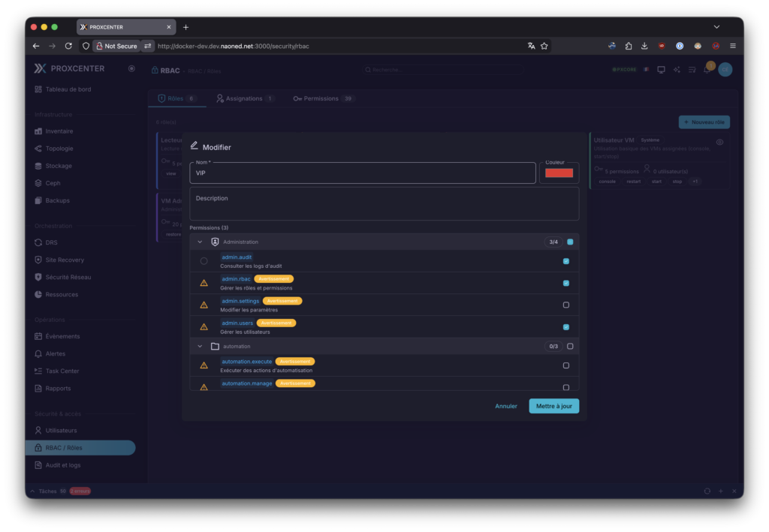Switch to the Permissions tab

point(321,98)
